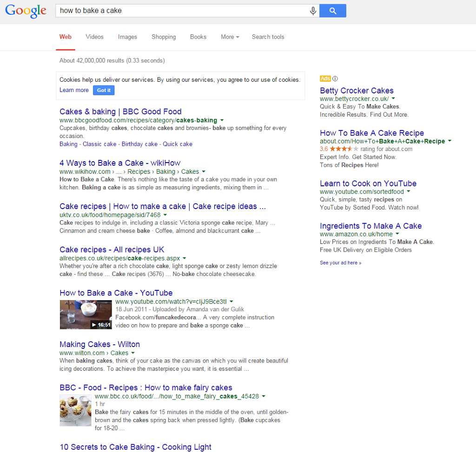Click the Ads label badge

(x=325, y=79)
